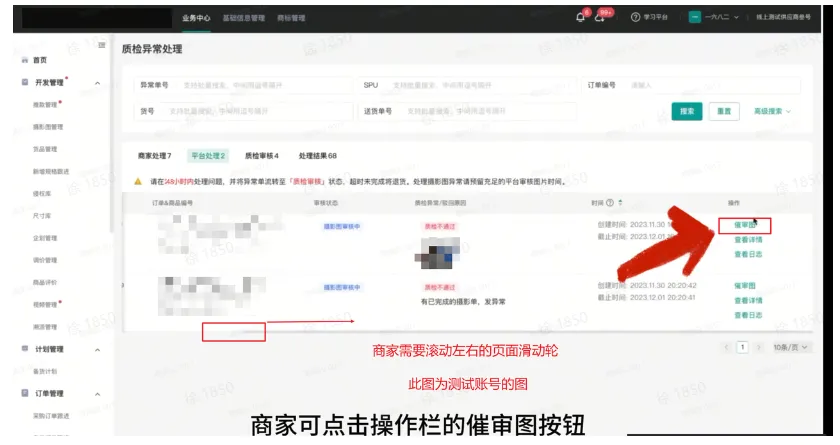
Task: Click the green account avatar icon
Action: point(694,17)
